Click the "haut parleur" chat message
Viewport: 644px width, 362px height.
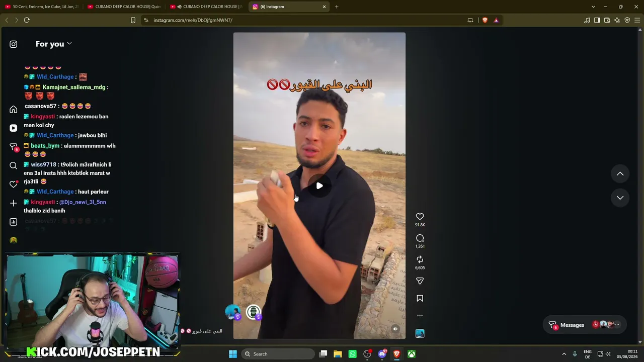point(93,192)
